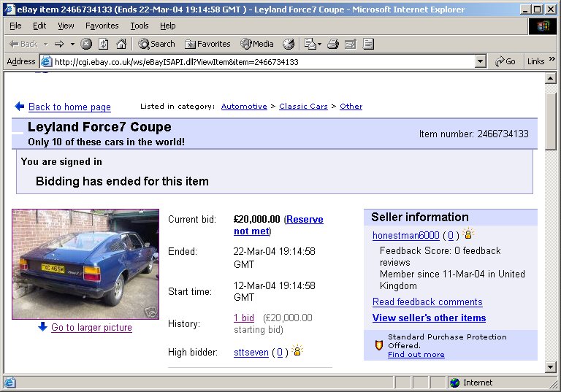Expand the address bar dropdown
Viewport: 561px width, 392px height.
tap(481, 62)
